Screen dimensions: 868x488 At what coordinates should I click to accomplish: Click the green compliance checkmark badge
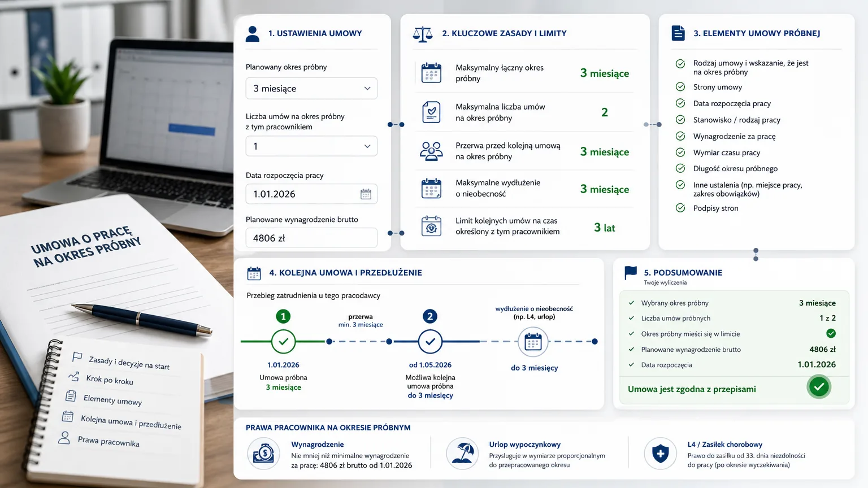(x=819, y=387)
